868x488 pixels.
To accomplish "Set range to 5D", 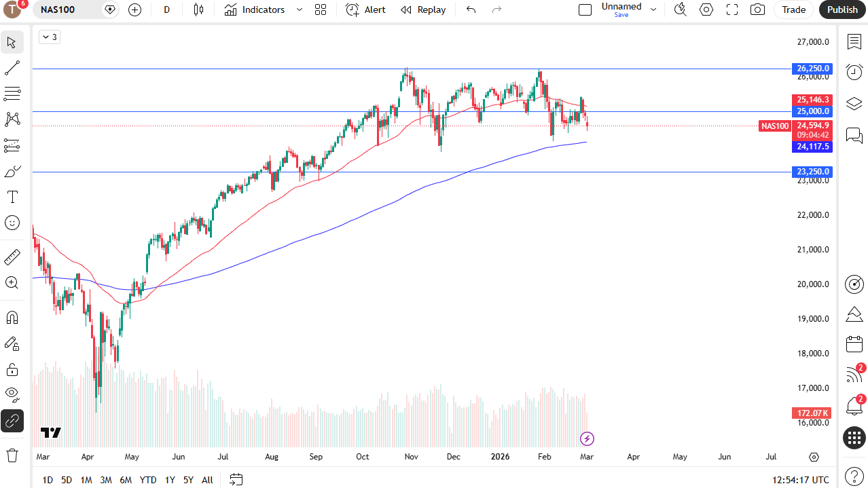I will 67,480.
